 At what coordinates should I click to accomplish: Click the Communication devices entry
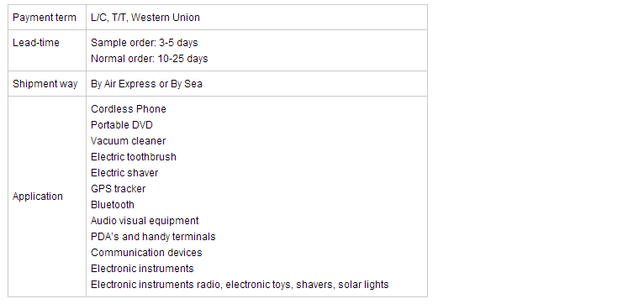(146, 253)
